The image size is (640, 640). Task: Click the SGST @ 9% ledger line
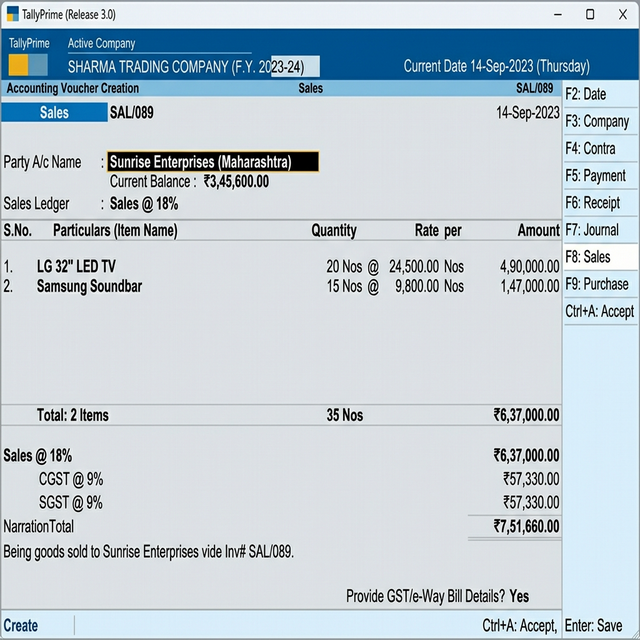pos(71,502)
